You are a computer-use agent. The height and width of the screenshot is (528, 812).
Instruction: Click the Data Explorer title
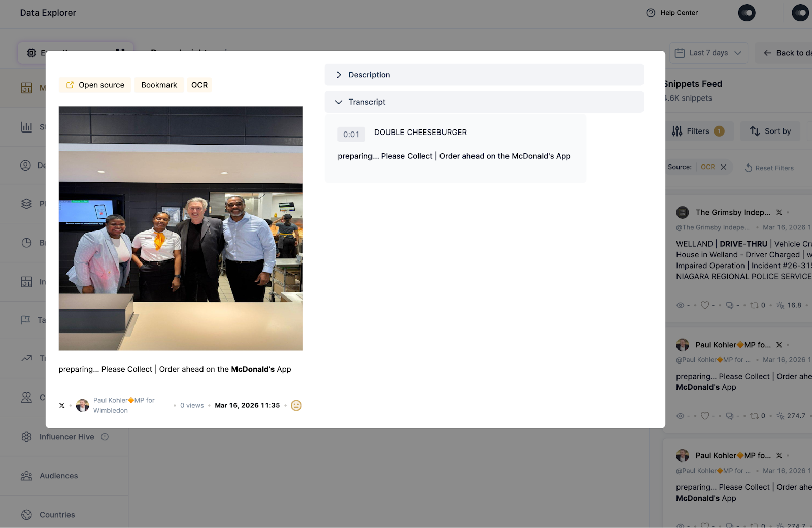pos(48,13)
